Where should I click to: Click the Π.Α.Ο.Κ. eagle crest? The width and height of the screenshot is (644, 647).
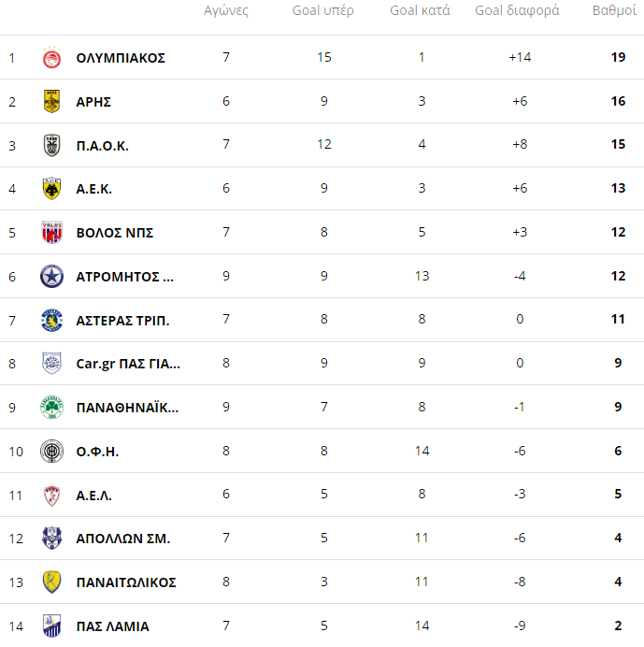(52, 145)
